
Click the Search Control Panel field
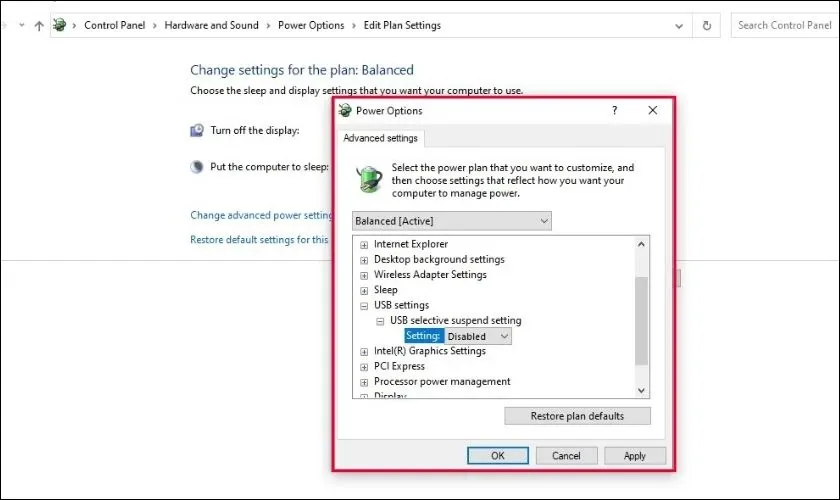[784, 25]
